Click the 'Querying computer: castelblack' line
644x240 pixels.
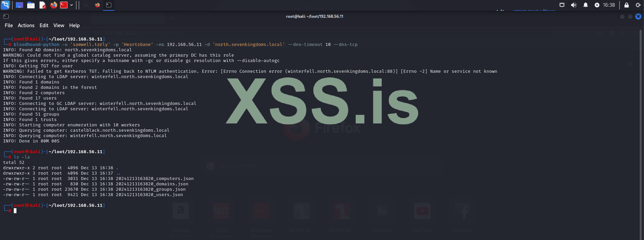click(86, 130)
